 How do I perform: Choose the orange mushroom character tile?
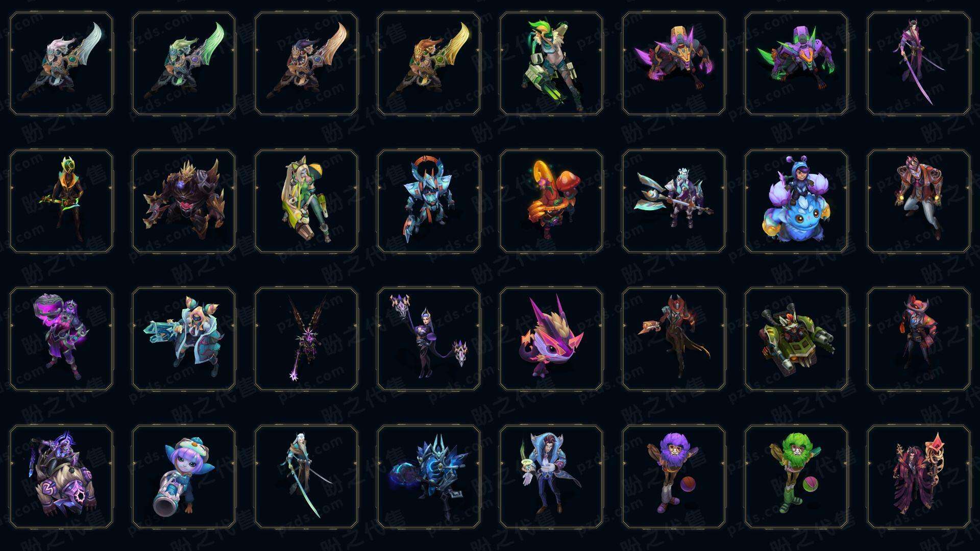coord(551,201)
